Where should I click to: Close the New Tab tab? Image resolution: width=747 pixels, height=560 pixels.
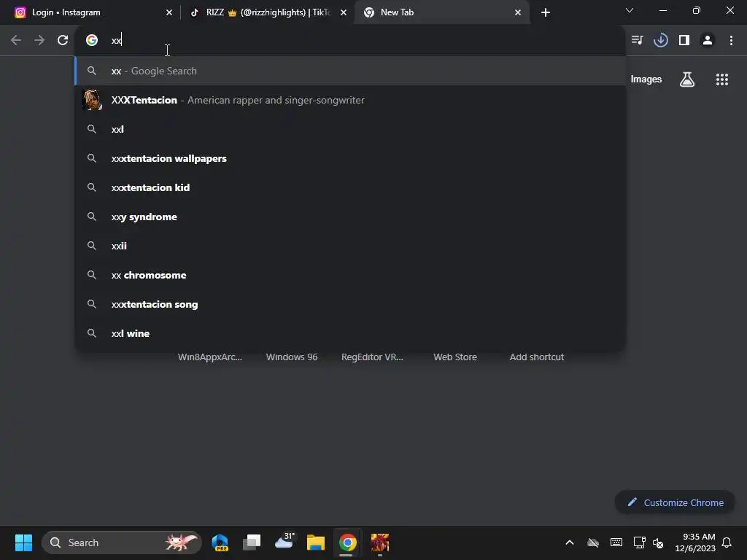click(x=518, y=12)
